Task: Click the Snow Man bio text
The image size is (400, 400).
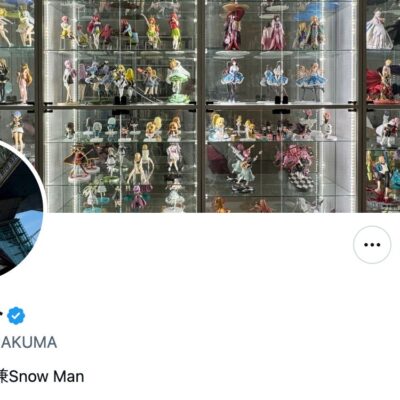Action: click(x=46, y=377)
